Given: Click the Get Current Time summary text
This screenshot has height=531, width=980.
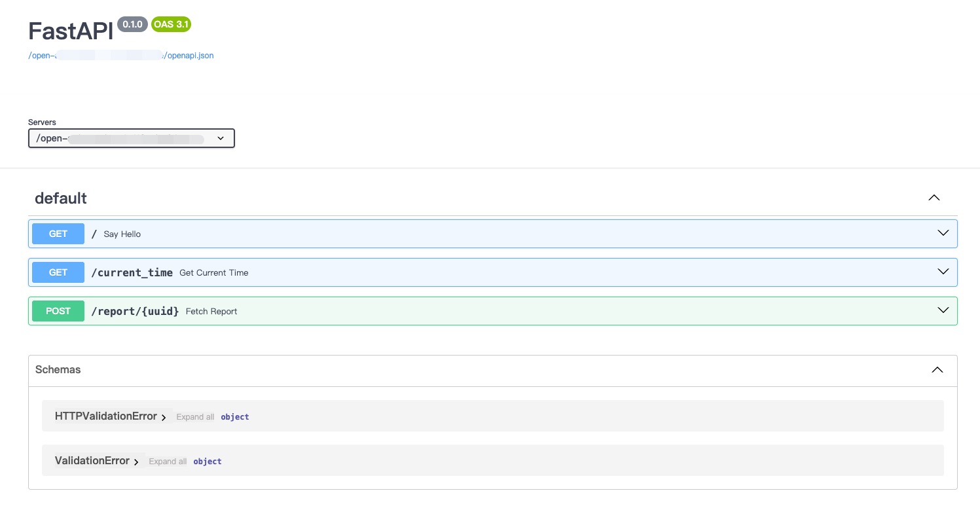Looking at the screenshot, I should (214, 272).
